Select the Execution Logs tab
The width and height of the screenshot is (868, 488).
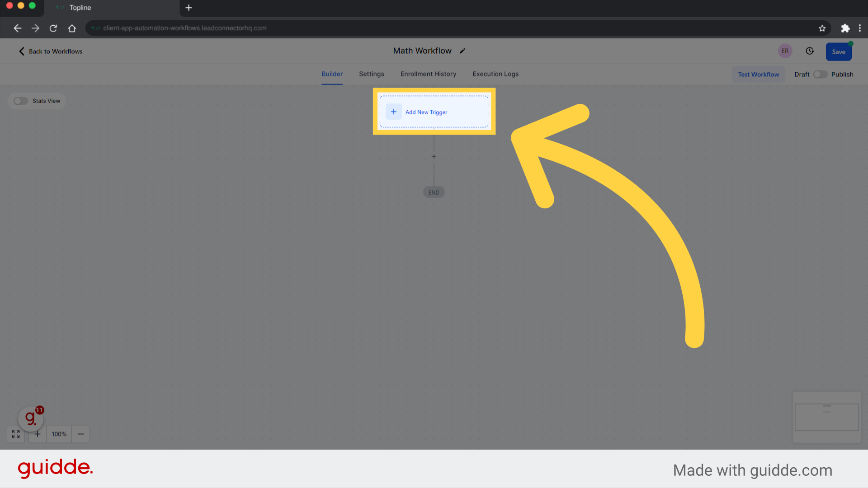[x=495, y=74]
